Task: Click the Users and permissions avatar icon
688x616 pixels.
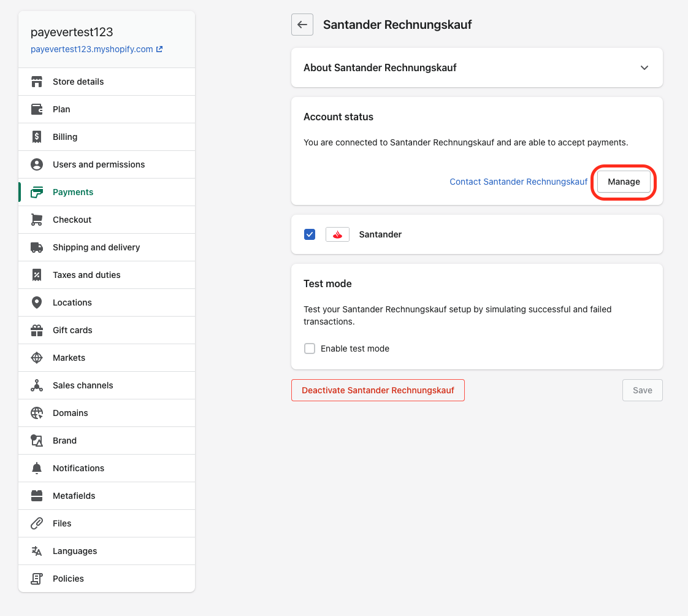Action: pyautogui.click(x=37, y=164)
